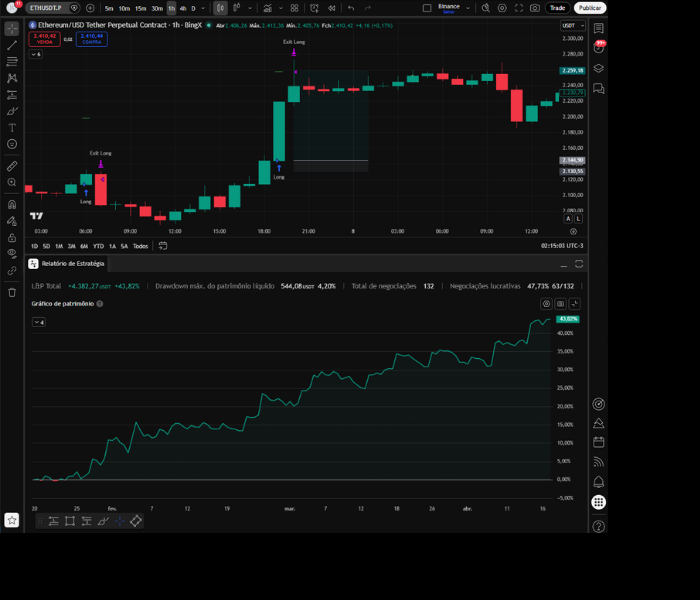Hide all drawings with the eye icon
The height and width of the screenshot is (600, 700).
[x=12, y=254]
